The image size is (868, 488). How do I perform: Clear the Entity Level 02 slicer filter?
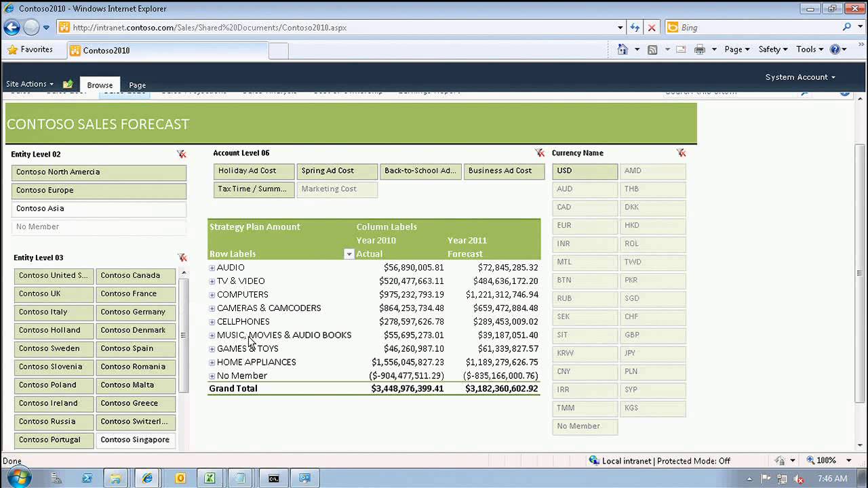tap(181, 155)
